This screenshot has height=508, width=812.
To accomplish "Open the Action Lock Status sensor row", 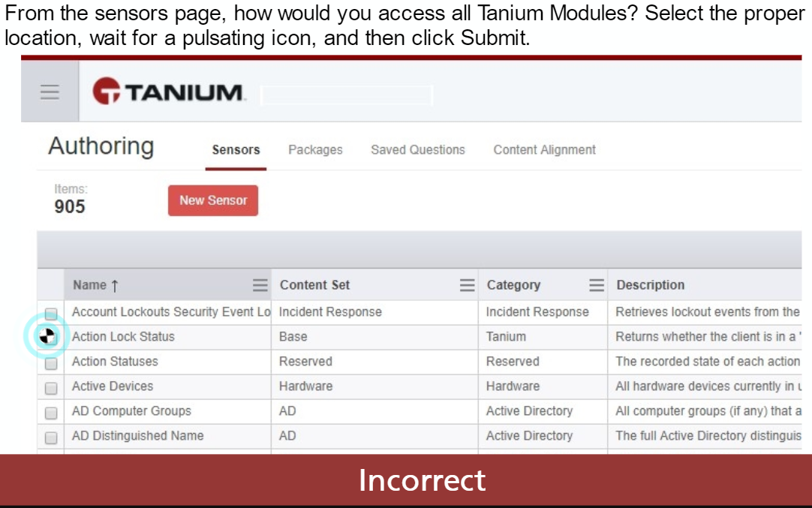I will coord(123,337).
